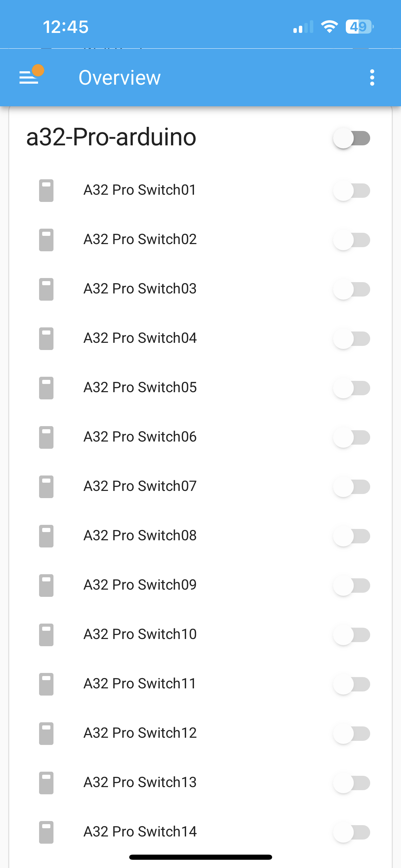Open the sidebar hamburger menu
The image size is (401, 868).
pyautogui.click(x=29, y=77)
